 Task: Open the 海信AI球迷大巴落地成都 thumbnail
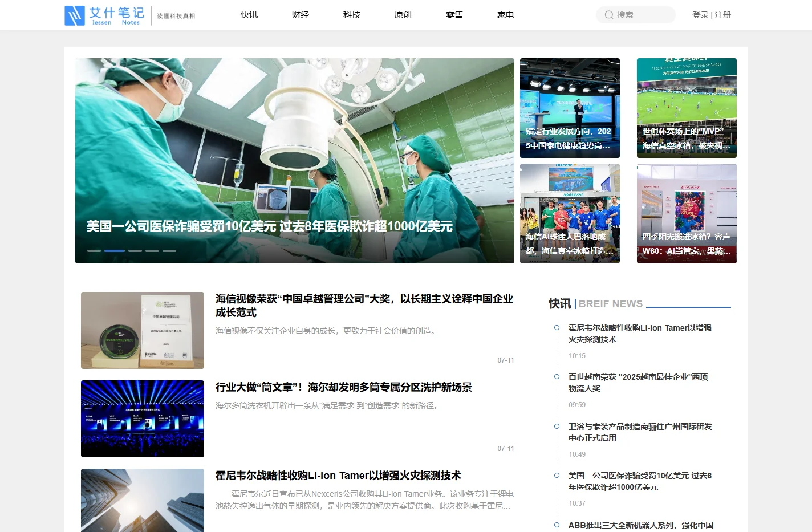570,213
